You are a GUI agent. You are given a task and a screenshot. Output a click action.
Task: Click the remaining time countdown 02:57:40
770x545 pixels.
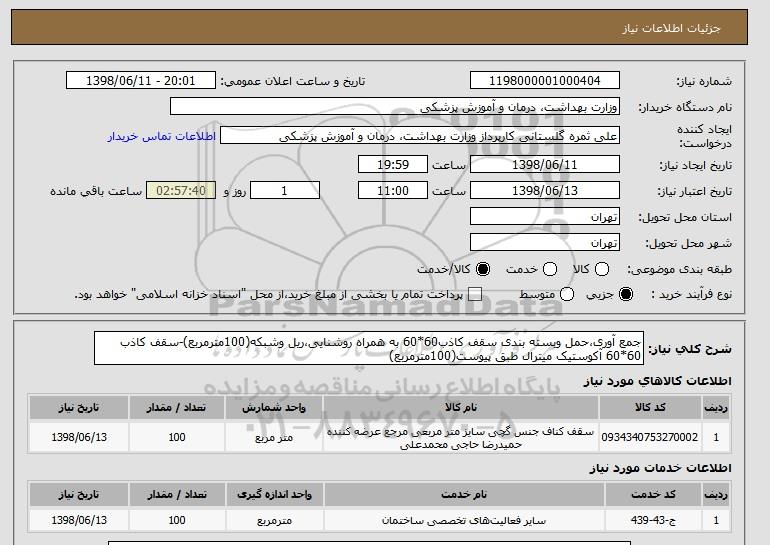pyautogui.click(x=181, y=191)
